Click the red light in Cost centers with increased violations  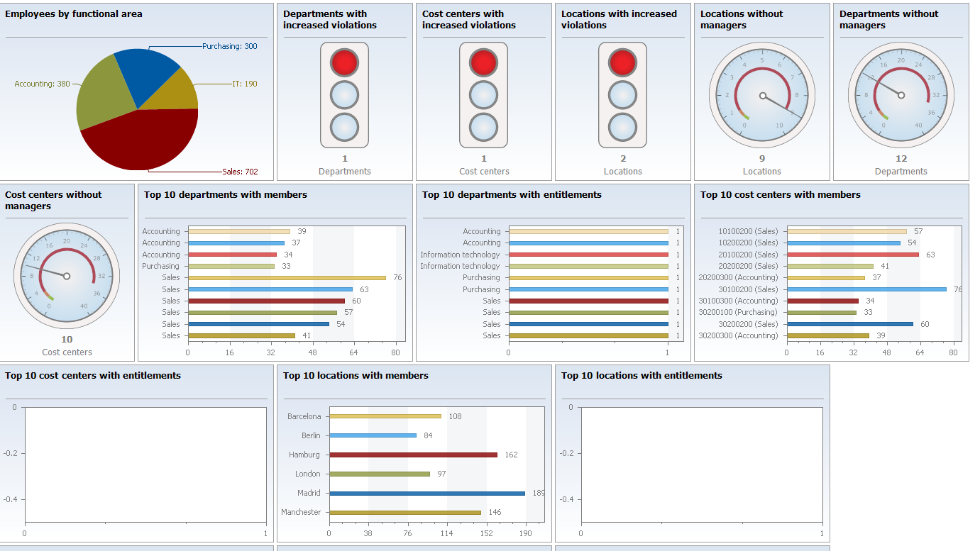[483, 63]
